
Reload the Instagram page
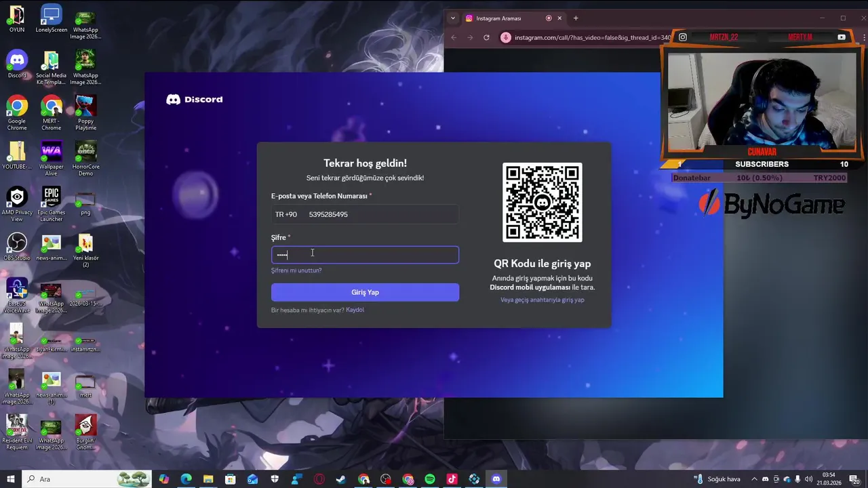click(486, 37)
